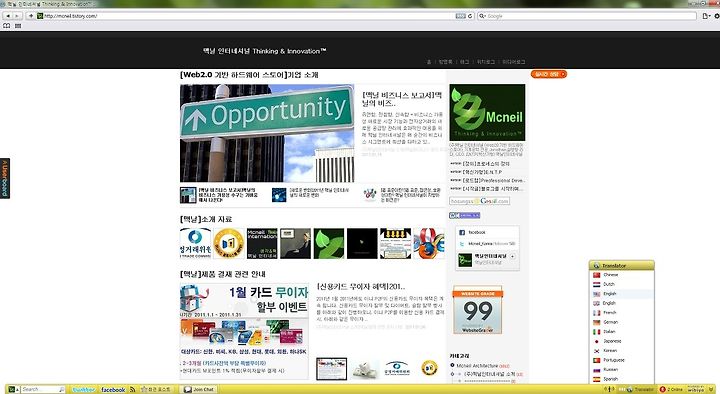This screenshot has width=720, height=394.
Task: Click the Join Chat button
Action: click(x=199, y=389)
